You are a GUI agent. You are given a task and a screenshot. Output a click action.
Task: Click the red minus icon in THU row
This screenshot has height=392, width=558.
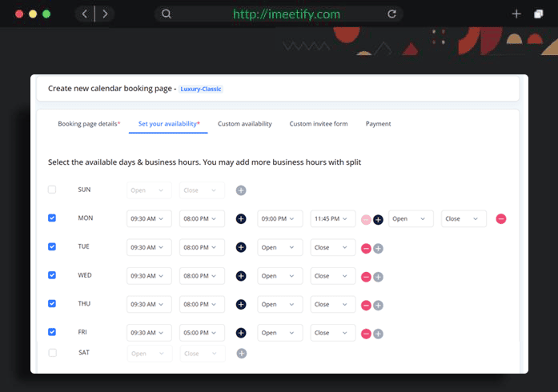tap(366, 305)
